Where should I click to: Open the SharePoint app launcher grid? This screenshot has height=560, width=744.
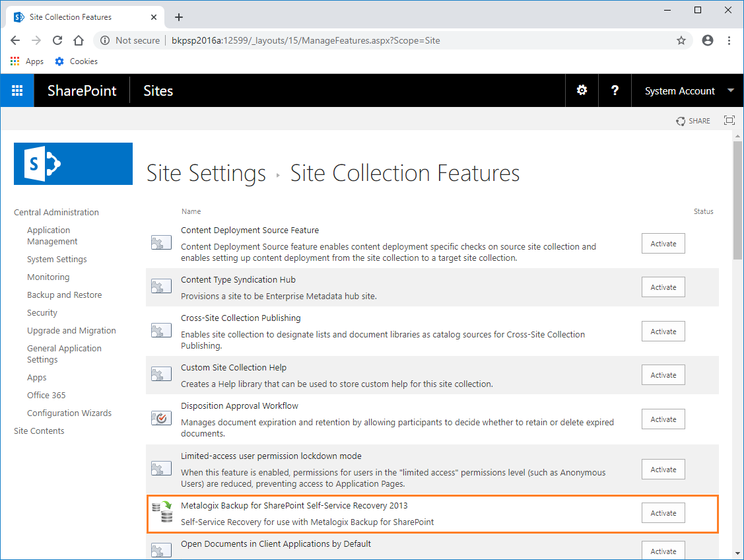point(17,90)
